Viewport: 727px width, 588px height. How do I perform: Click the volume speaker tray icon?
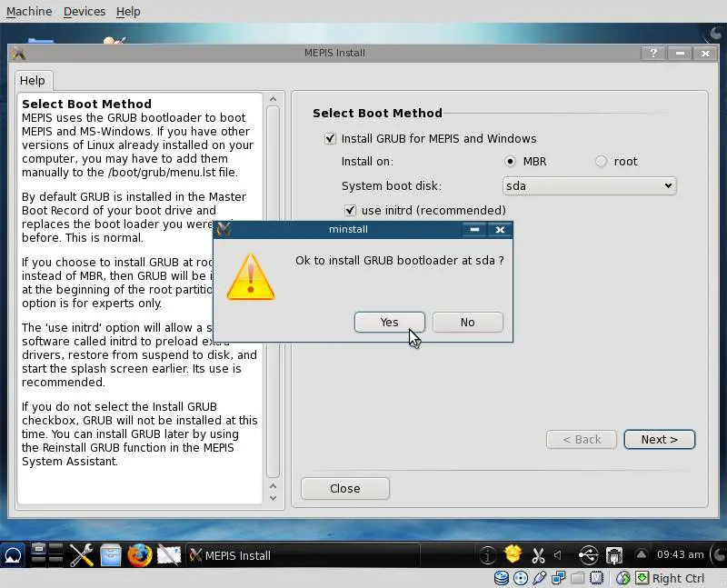tap(558, 554)
